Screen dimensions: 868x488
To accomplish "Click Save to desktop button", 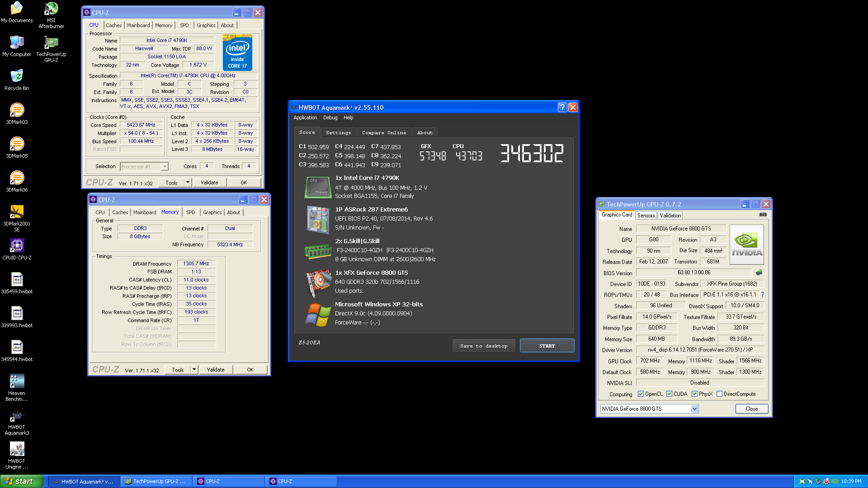I will tap(484, 346).
